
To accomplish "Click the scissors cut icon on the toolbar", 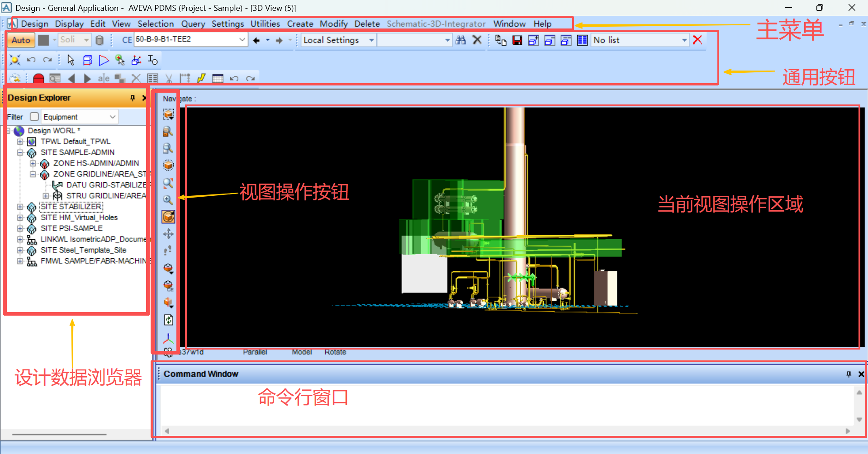I will click(x=169, y=79).
